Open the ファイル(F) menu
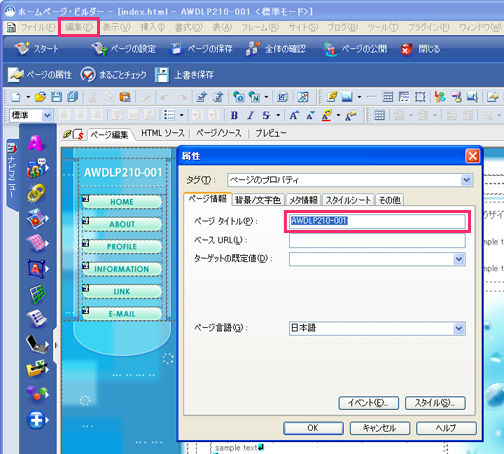The image size is (504, 454). 38,27
